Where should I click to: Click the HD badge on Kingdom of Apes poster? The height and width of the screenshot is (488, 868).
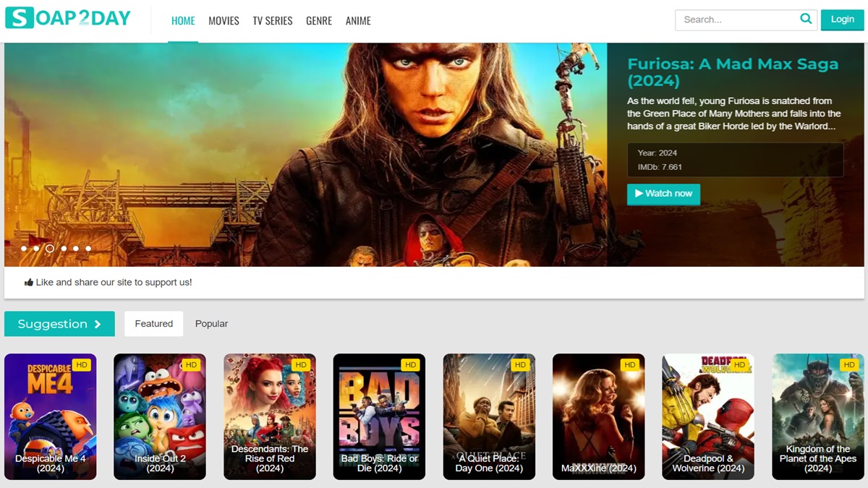tap(849, 365)
